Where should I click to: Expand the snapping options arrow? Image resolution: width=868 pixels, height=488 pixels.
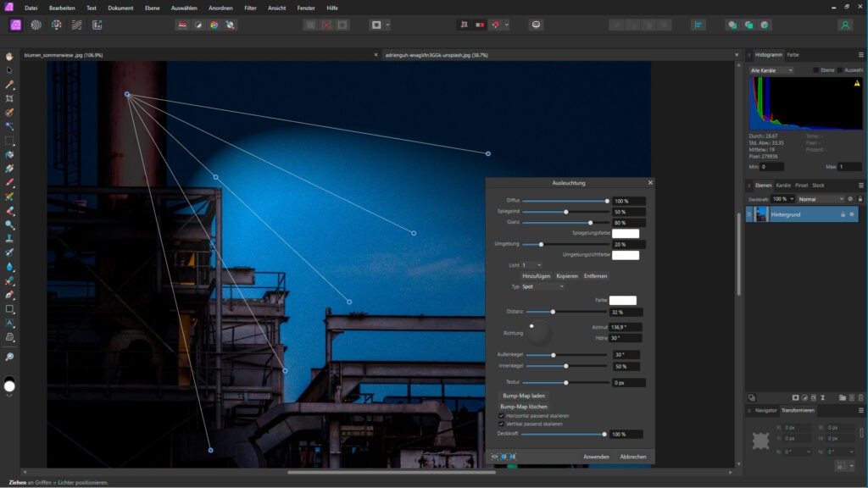coord(507,25)
